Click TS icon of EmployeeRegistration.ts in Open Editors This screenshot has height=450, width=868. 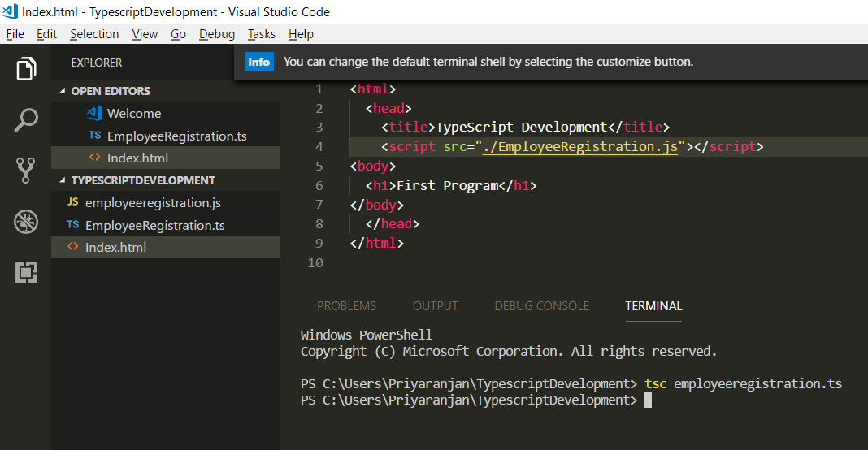pyautogui.click(x=94, y=135)
